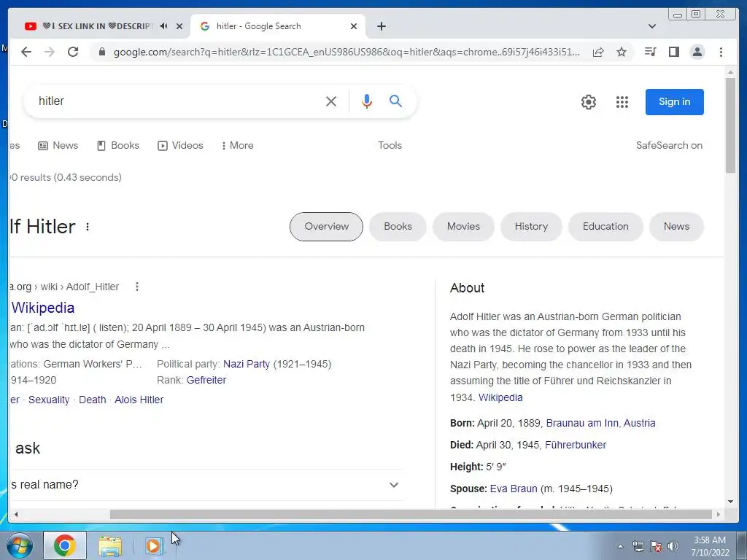The height and width of the screenshot is (560, 747).
Task: Click into the hitler search input field
Action: (x=177, y=101)
